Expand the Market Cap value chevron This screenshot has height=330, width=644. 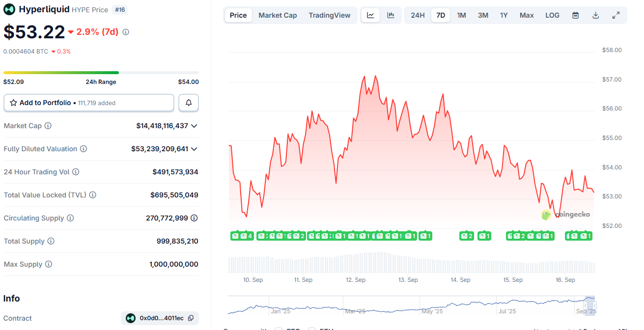tap(194, 126)
